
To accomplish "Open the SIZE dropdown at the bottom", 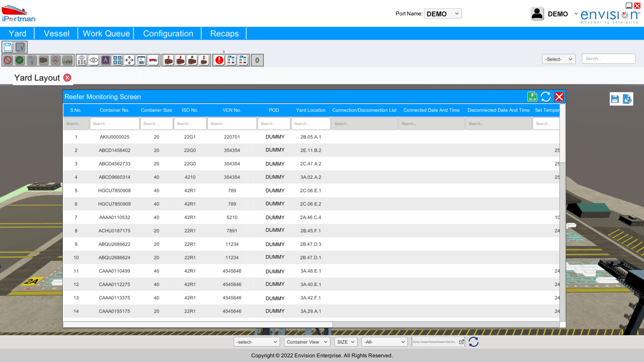I will tap(346, 342).
